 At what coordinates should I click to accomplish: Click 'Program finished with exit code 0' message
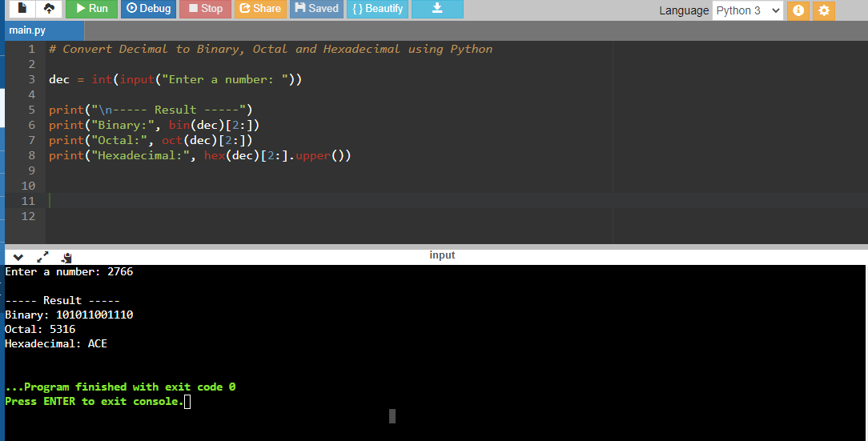(121, 387)
